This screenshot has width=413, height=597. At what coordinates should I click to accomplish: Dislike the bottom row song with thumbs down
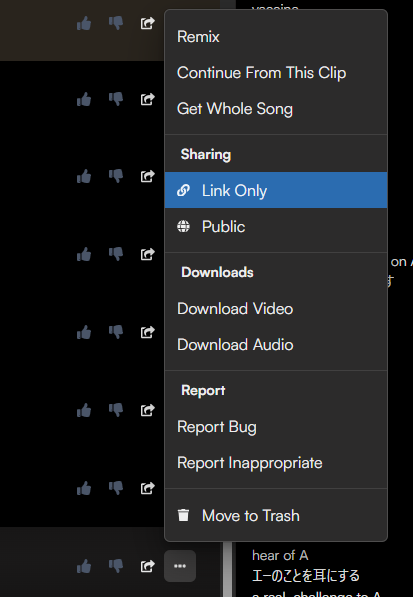116,566
